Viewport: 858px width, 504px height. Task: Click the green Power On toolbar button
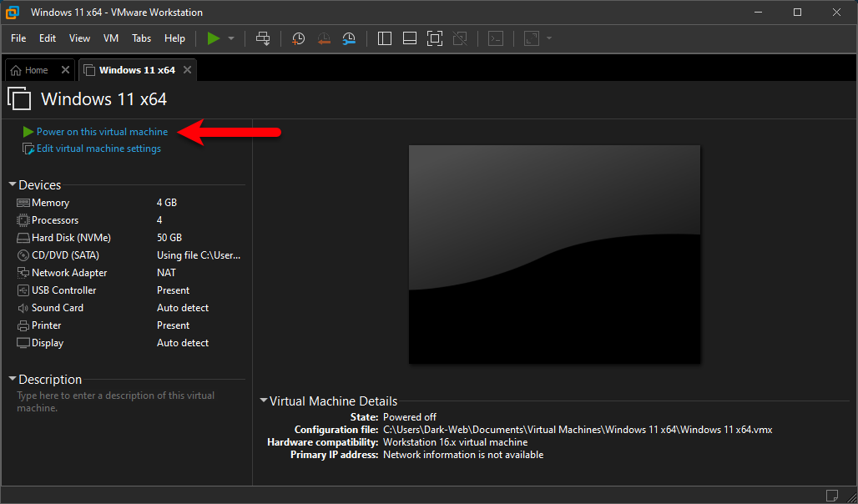(x=214, y=38)
